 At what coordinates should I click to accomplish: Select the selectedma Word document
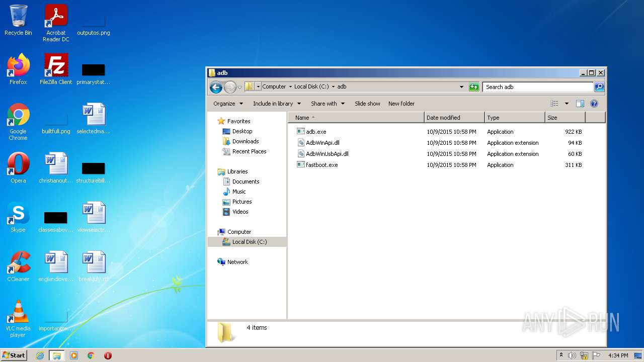(94, 119)
